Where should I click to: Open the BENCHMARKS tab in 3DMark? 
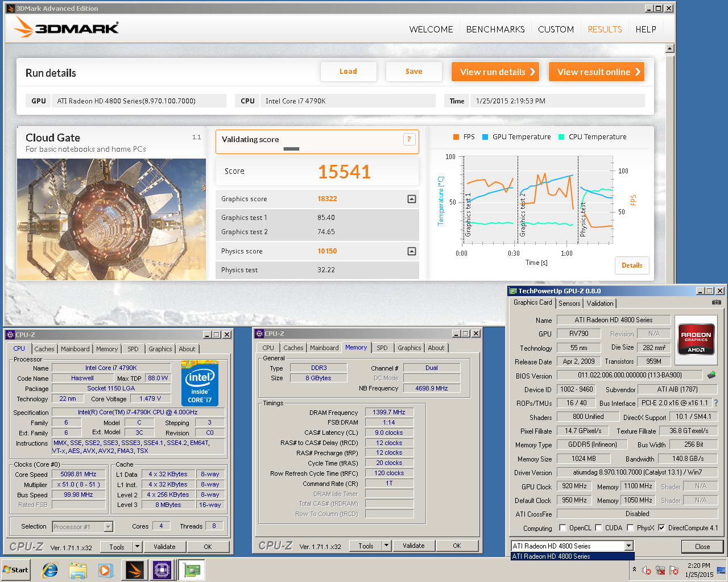click(495, 30)
